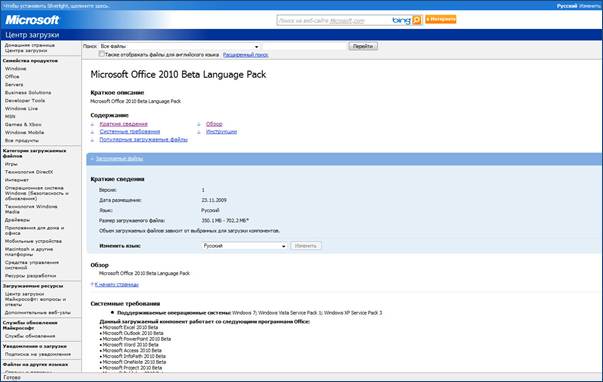
Task: Open 'Игры' download category
Action: tap(11, 164)
